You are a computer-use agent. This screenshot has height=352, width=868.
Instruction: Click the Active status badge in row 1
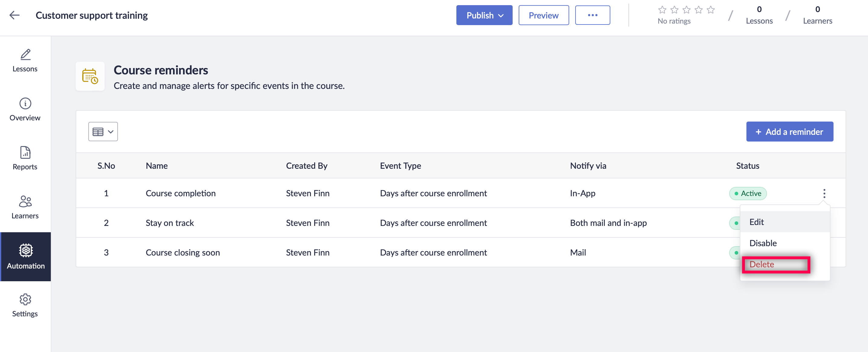coord(748,193)
